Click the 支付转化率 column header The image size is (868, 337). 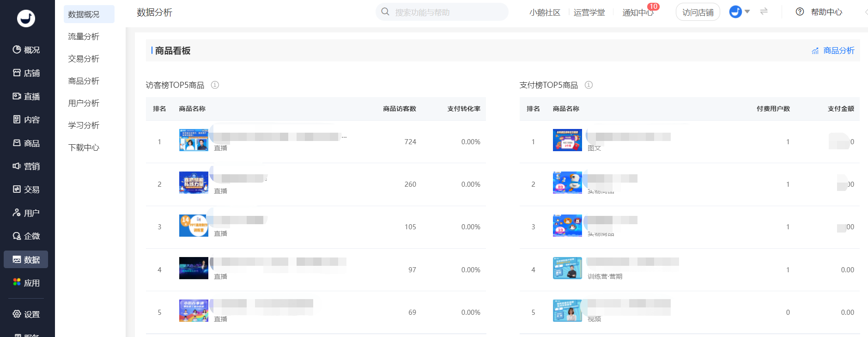tap(464, 109)
